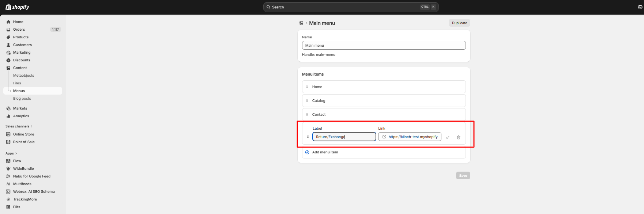Click the menu Name input field
Image resolution: width=644 pixels, height=214 pixels.
383,45
